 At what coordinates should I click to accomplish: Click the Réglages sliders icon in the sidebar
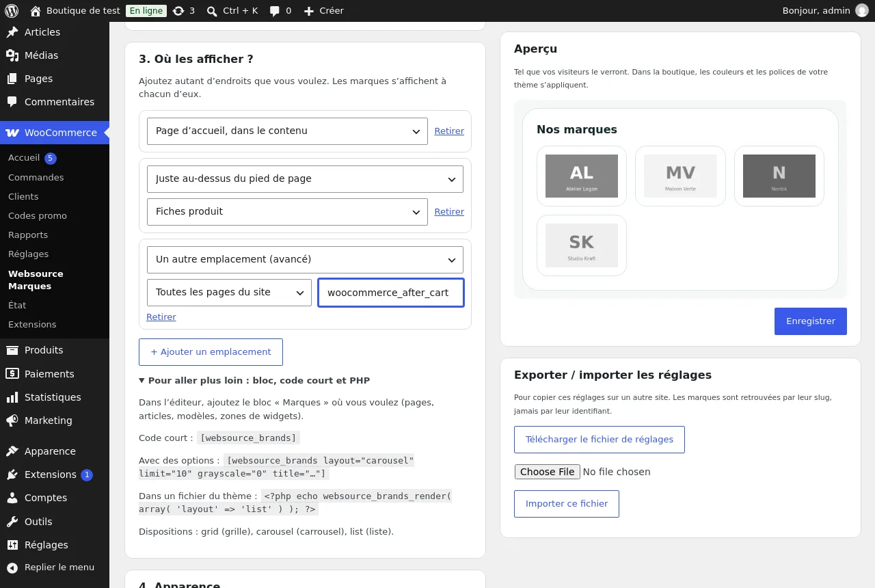(12, 545)
